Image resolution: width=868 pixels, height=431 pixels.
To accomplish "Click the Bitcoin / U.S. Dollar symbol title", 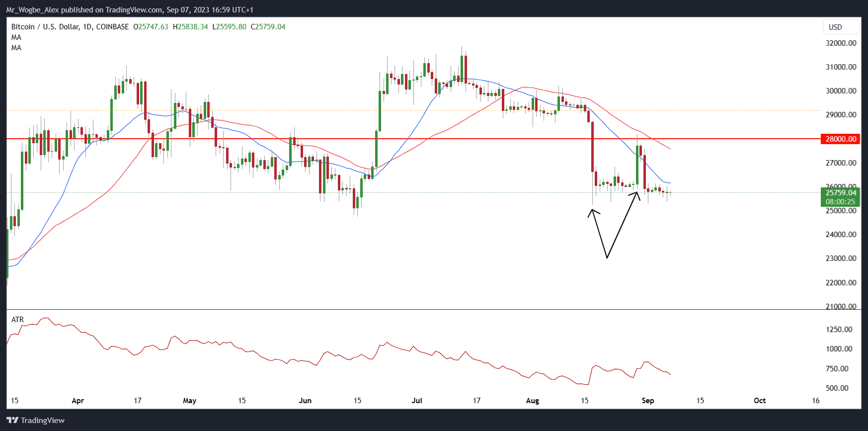I will (x=70, y=27).
